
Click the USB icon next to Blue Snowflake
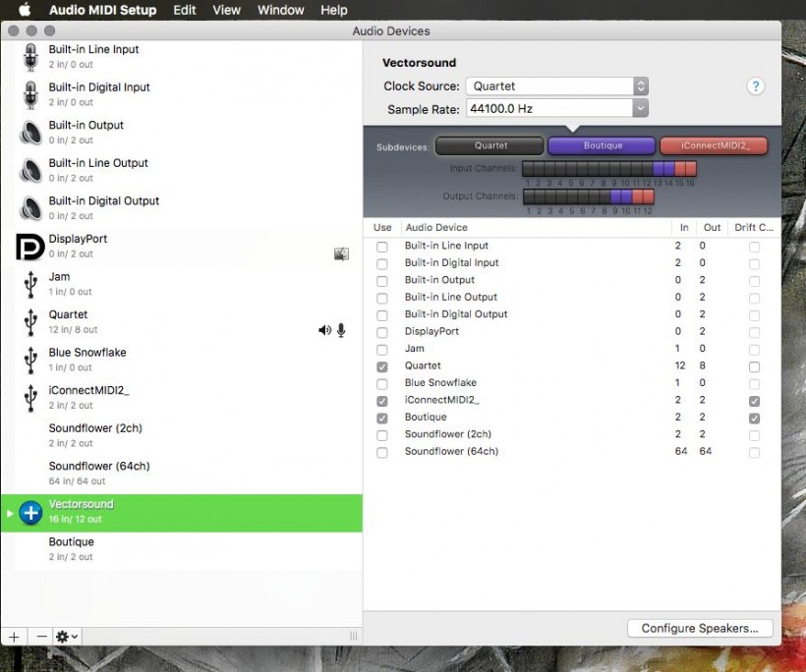(x=30, y=361)
